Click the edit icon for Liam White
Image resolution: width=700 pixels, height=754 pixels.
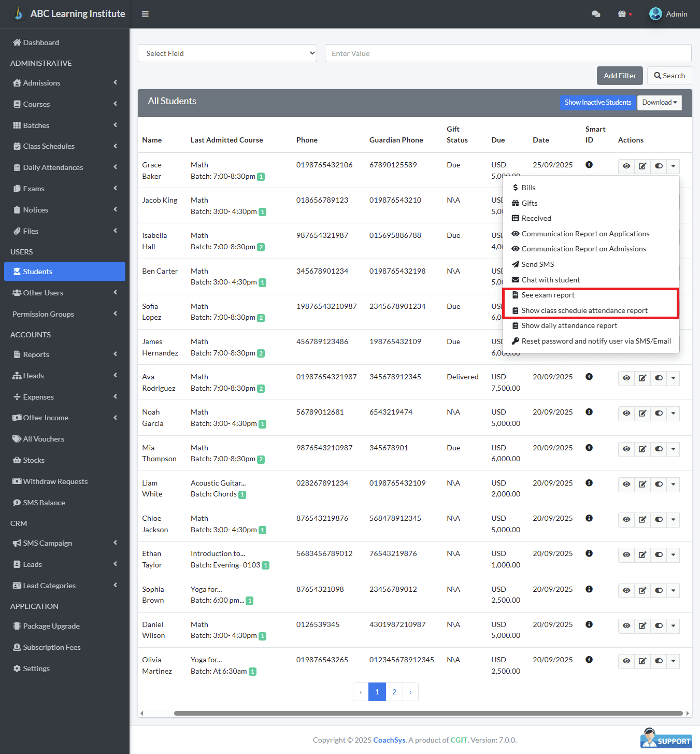coord(642,485)
